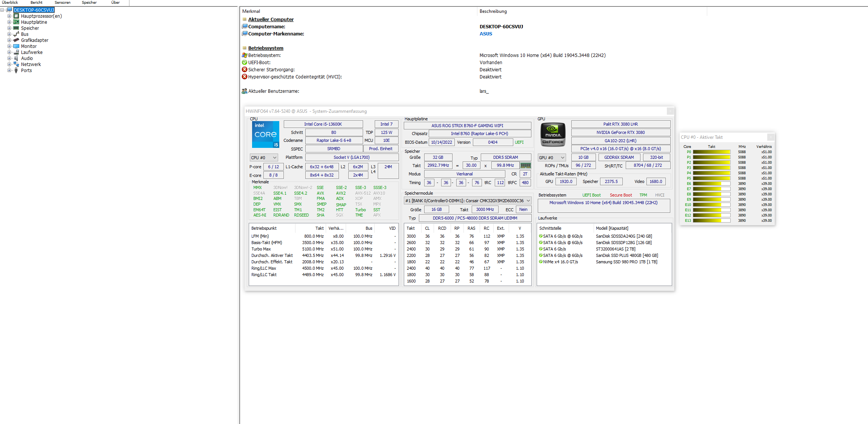Open the GPU #0 selector dropdown
Screen dimensions: 868x424
click(x=551, y=158)
